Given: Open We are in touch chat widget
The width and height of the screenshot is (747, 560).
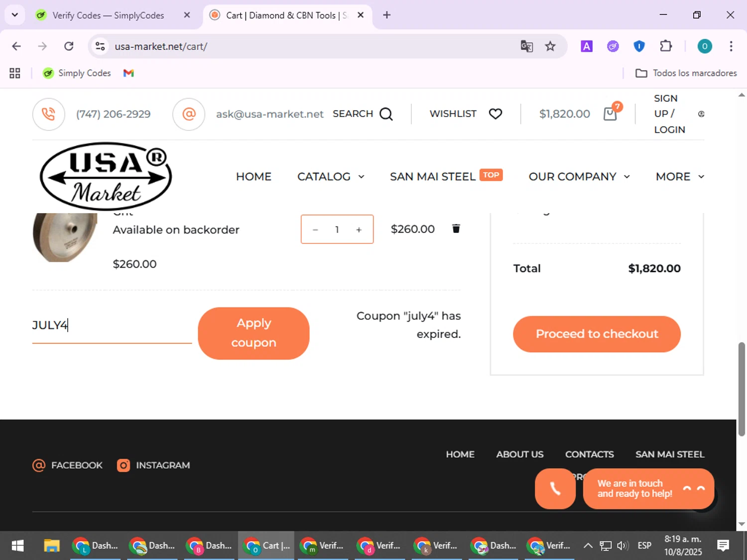Looking at the screenshot, I should click(648, 489).
